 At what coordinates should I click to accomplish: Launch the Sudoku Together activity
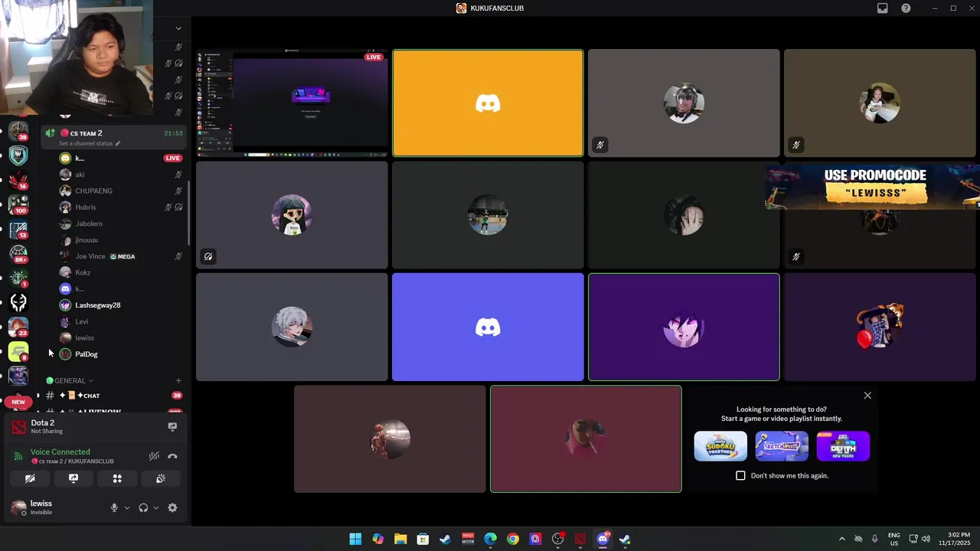pyautogui.click(x=720, y=446)
